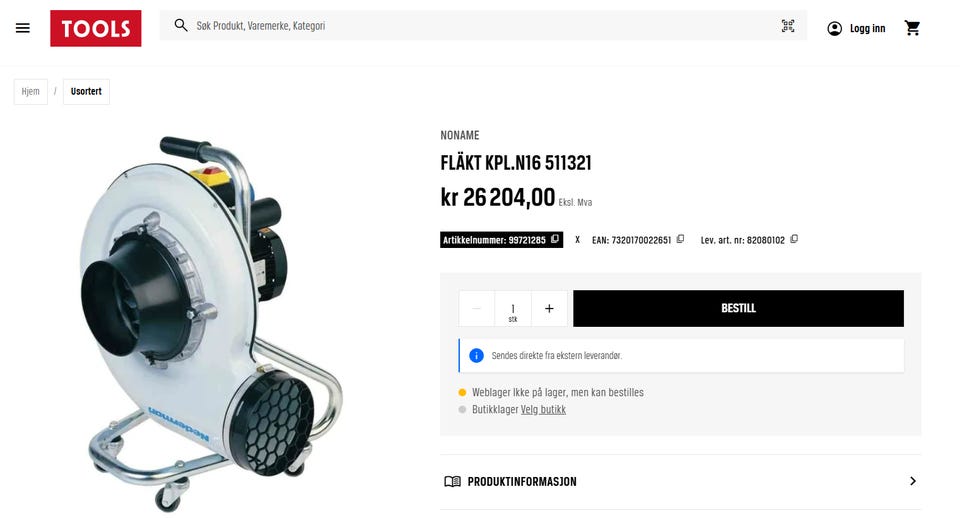Go to the Hjem breadcrumb
This screenshot has height=518, width=960.
coord(31,92)
